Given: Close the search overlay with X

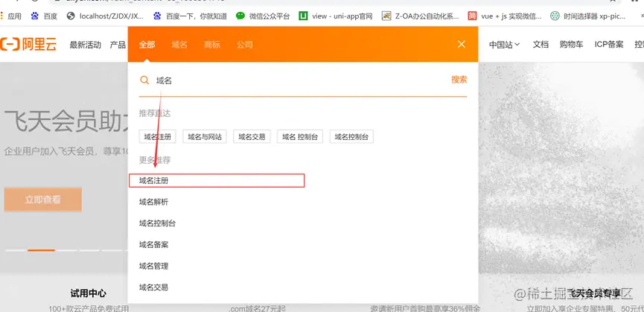Looking at the screenshot, I should coord(462,45).
